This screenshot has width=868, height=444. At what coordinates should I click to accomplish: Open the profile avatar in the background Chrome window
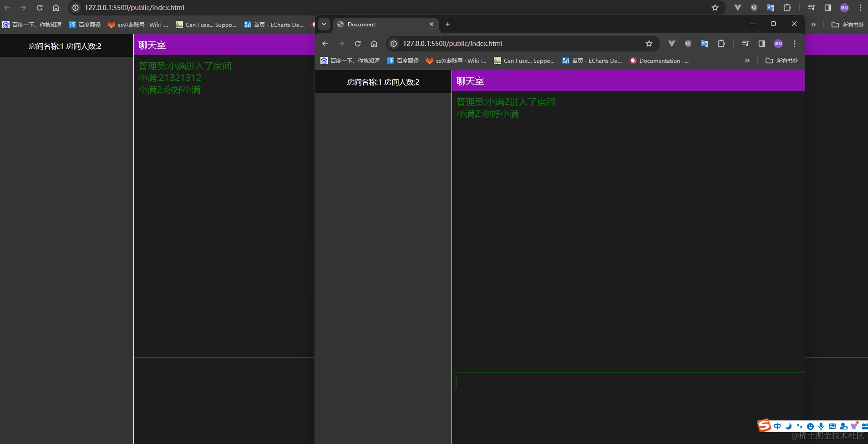click(844, 8)
